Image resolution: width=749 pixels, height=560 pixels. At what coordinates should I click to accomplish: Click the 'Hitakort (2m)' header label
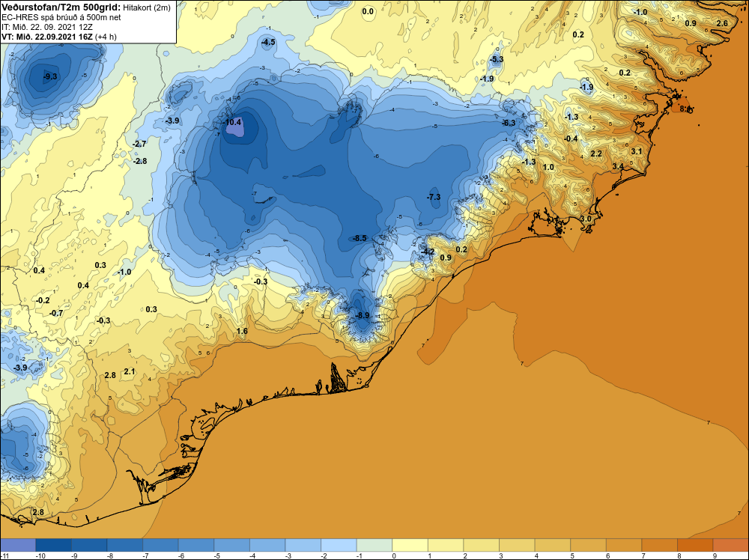coord(147,7)
